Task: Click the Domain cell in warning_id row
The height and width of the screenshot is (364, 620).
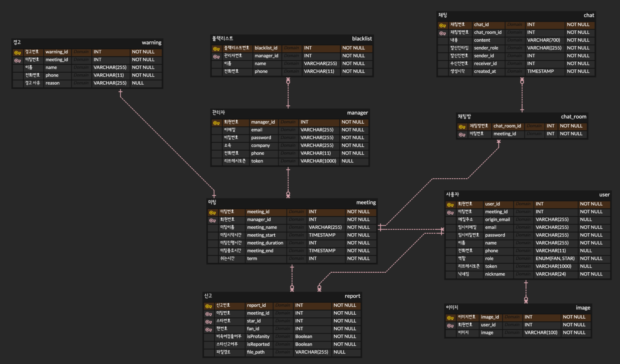Action: pos(81,52)
